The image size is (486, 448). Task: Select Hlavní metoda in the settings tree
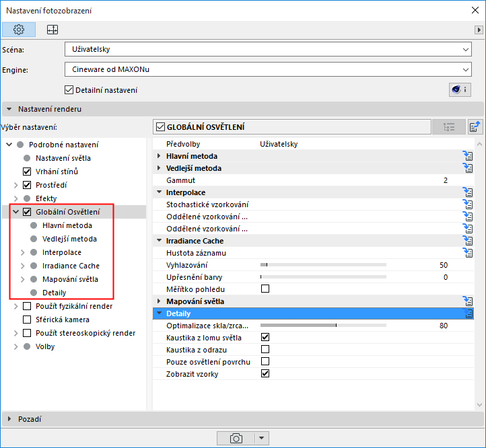click(67, 225)
